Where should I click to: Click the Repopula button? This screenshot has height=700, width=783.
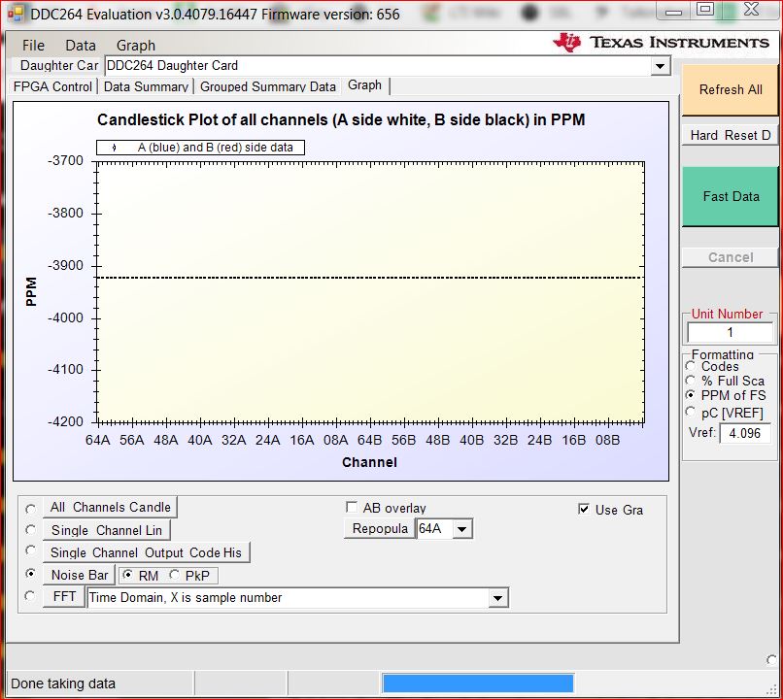coord(380,529)
